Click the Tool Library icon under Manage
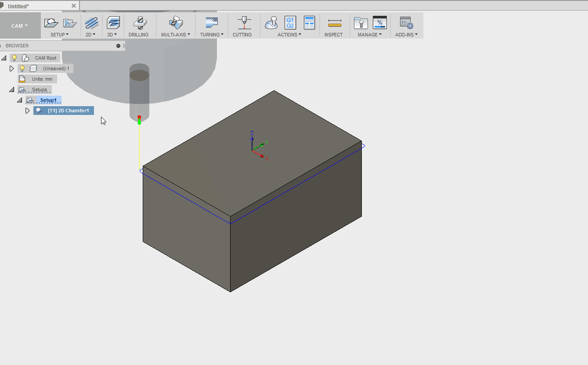This screenshot has width=588, height=365. coord(361,22)
